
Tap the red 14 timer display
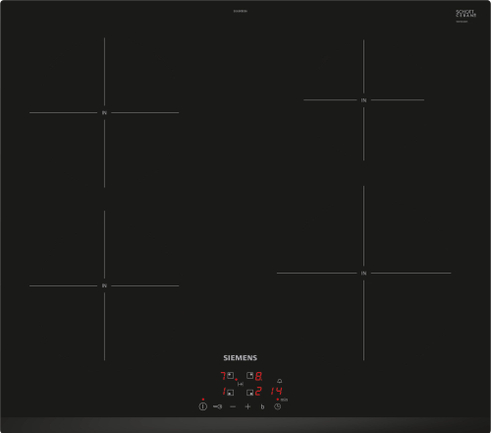coord(276,391)
